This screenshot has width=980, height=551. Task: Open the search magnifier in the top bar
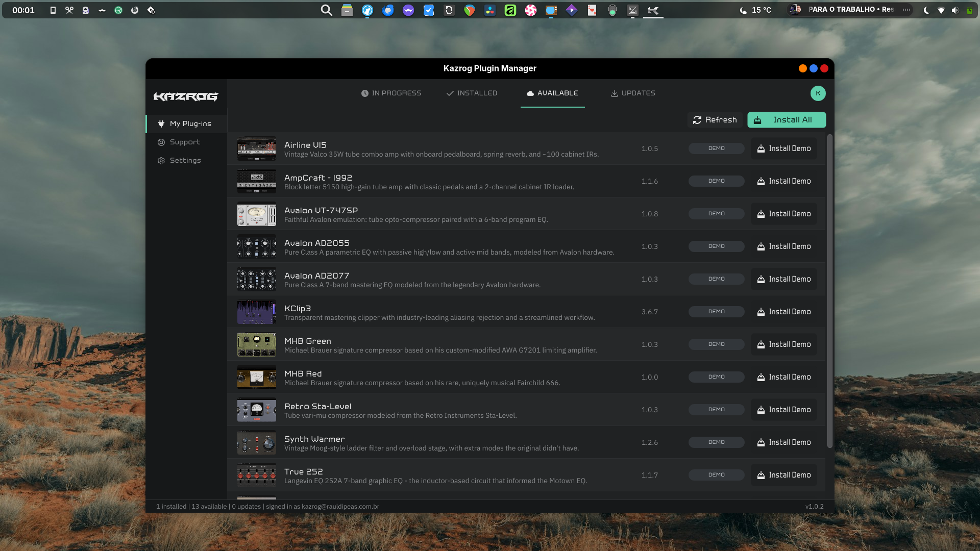tap(326, 10)
